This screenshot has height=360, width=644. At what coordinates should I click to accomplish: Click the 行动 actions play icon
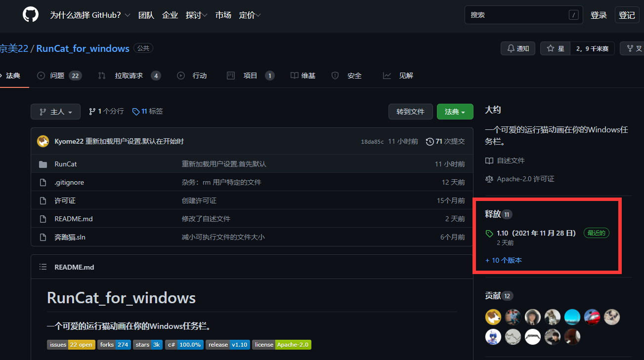point(180,76)
